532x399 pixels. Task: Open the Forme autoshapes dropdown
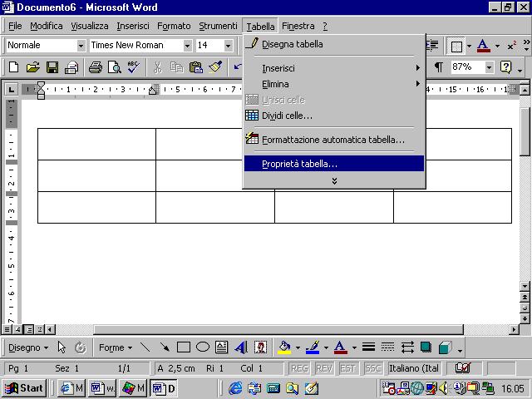[x=116, y=347]
